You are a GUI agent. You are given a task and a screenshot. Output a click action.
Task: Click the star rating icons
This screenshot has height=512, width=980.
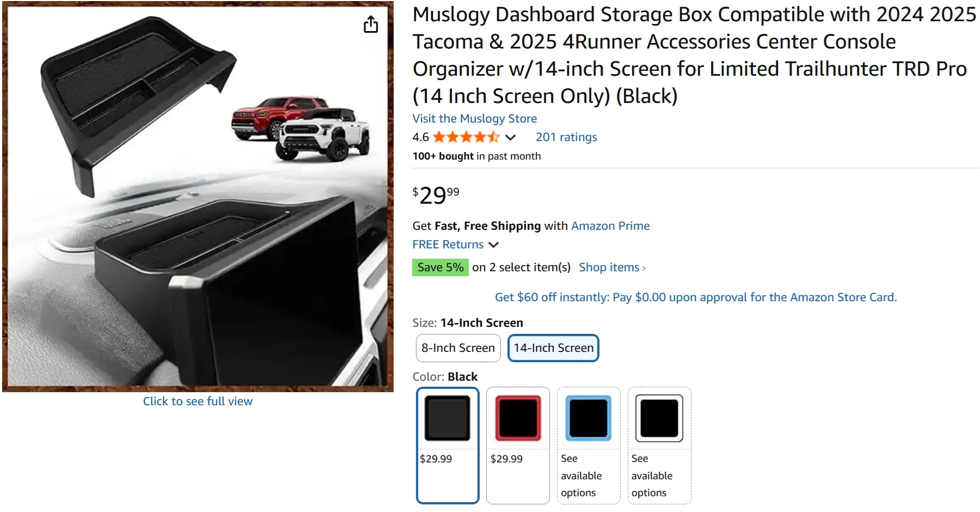tap(465, 137)
